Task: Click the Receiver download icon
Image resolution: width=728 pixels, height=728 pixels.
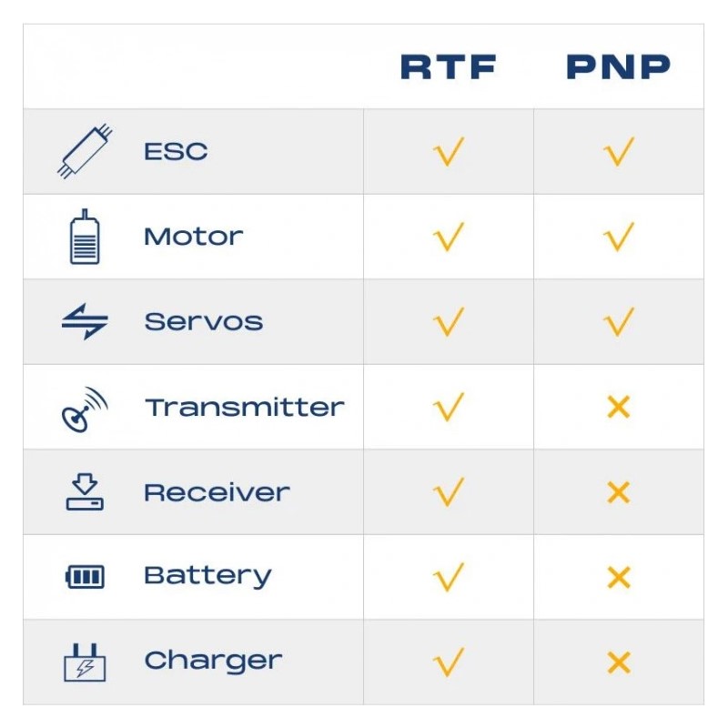Action: [x=85, y=492]
